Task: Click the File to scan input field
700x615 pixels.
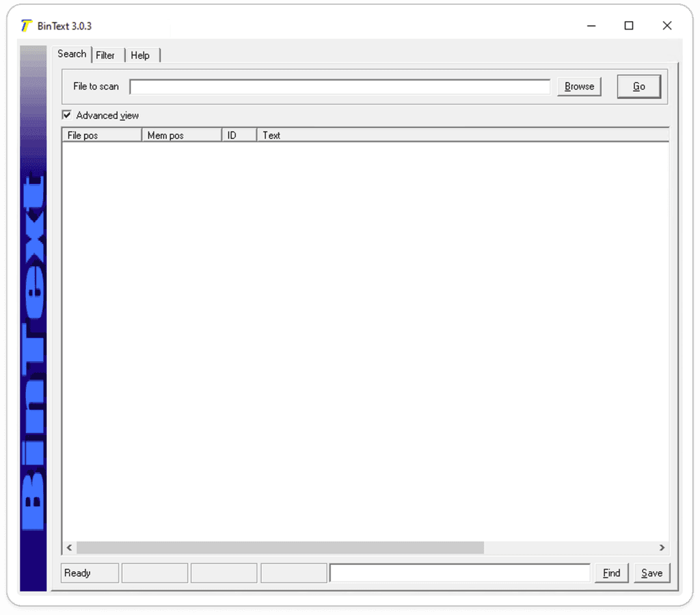Action: (340, 86)
